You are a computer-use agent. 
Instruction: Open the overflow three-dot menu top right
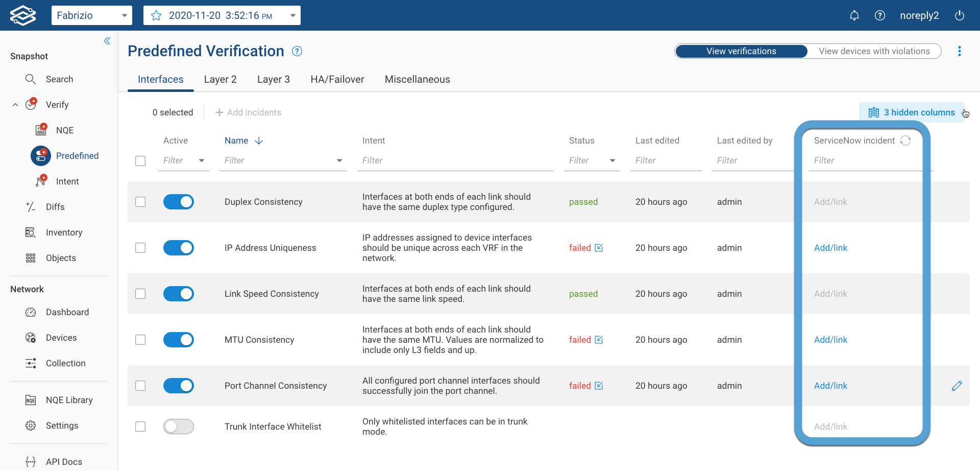coord(960,51)
